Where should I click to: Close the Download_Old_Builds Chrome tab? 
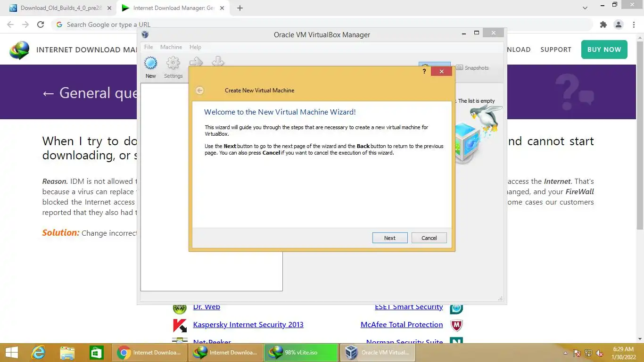pyautogui.click(x=109, y=8)
